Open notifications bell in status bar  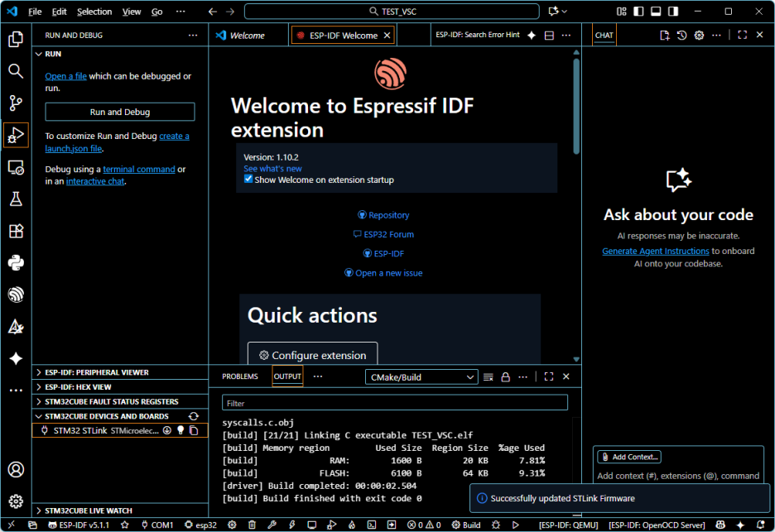tap(761, 525)
